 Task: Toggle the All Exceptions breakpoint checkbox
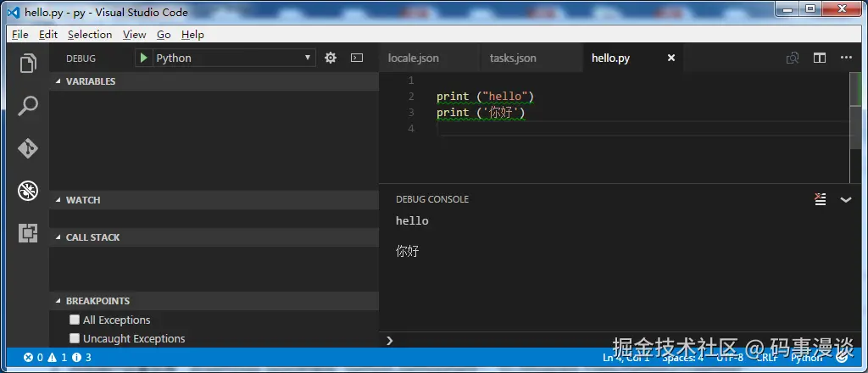[x=75, y=320]
